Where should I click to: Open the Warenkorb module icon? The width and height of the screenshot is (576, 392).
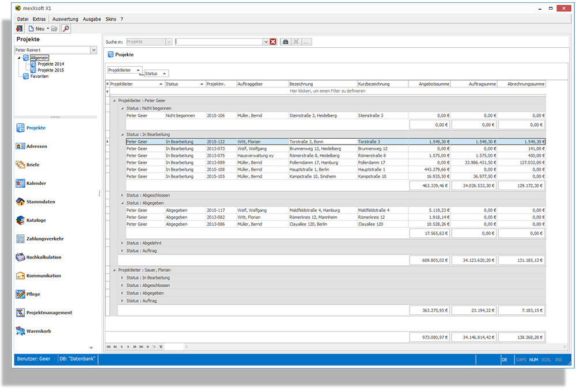[21, 332]
